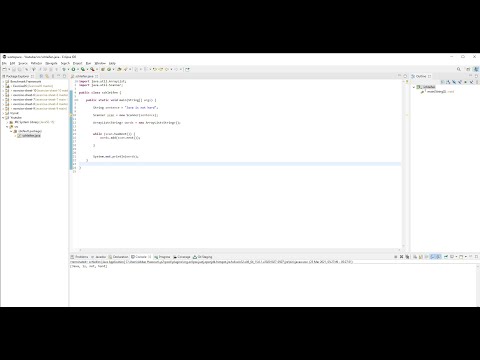This screenshot has width=480, height=360.
Task: Run the program with green Run icon
Action: click(x=73, y=69)
